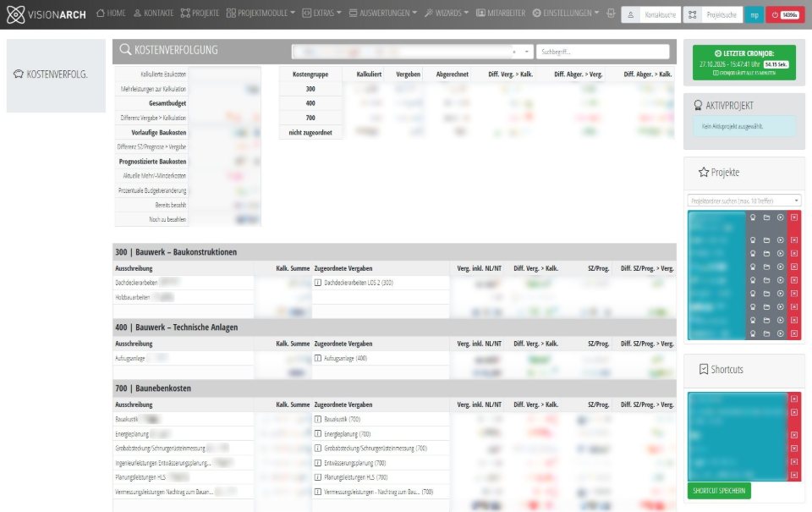Click the magnifier icon next to KOSTENVERFOLGUNG
Viewport: 812px width, 512px height.
click(x=125, y=50)
